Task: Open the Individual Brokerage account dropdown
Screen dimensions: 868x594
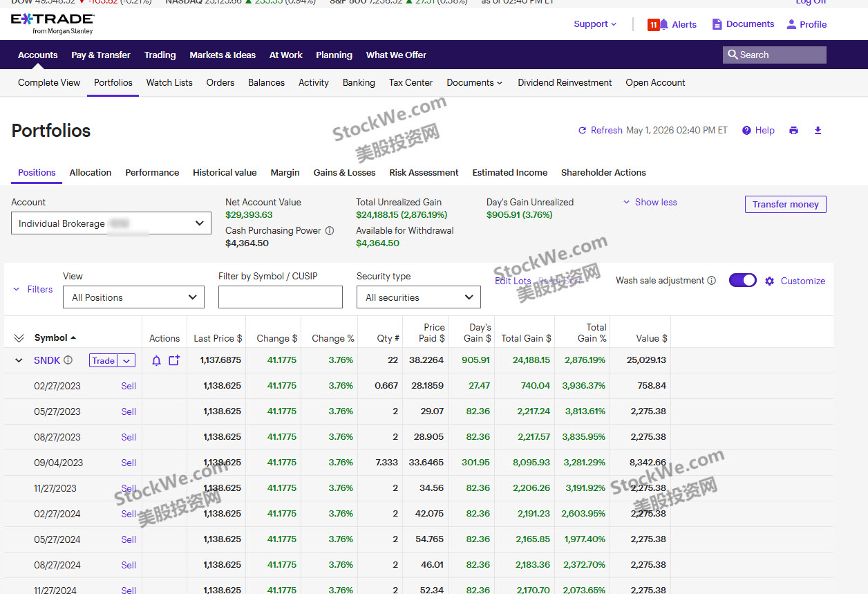Action: tap(111, 223)
